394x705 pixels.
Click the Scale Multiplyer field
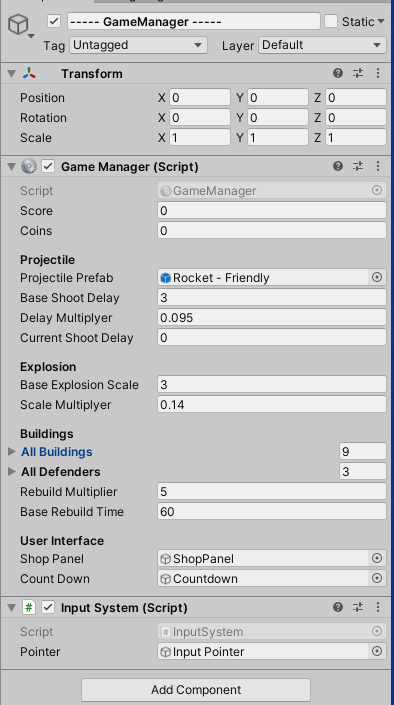pyautogui.click(x=272, y=405)
